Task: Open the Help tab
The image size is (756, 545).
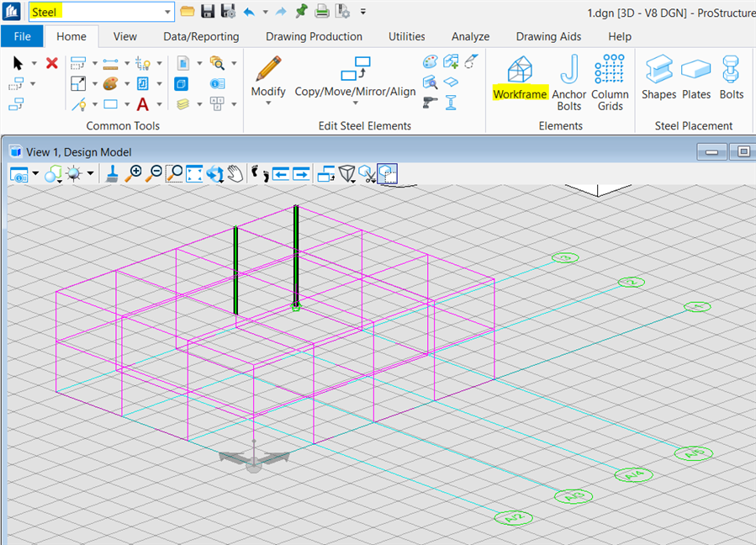Action: 620,37
